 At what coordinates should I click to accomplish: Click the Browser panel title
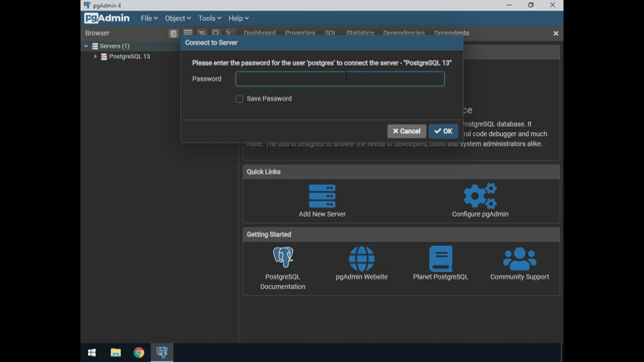coord(97,33)
